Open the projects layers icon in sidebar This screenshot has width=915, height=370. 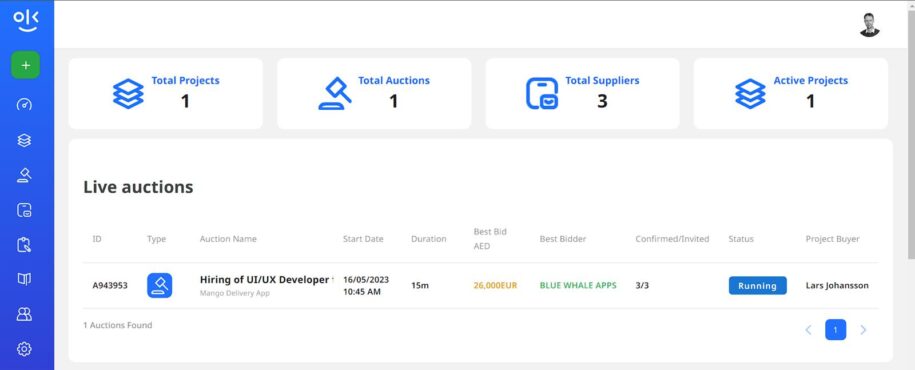24,140
